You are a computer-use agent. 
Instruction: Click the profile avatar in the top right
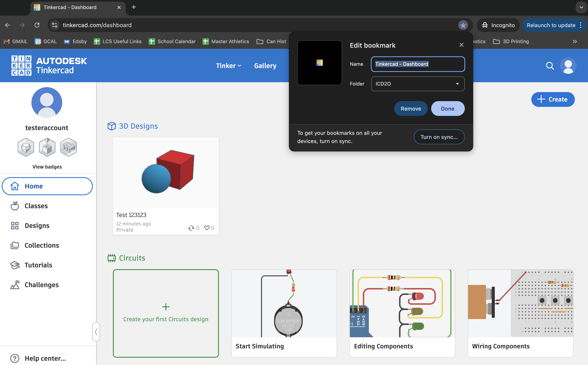click(568, 66)
